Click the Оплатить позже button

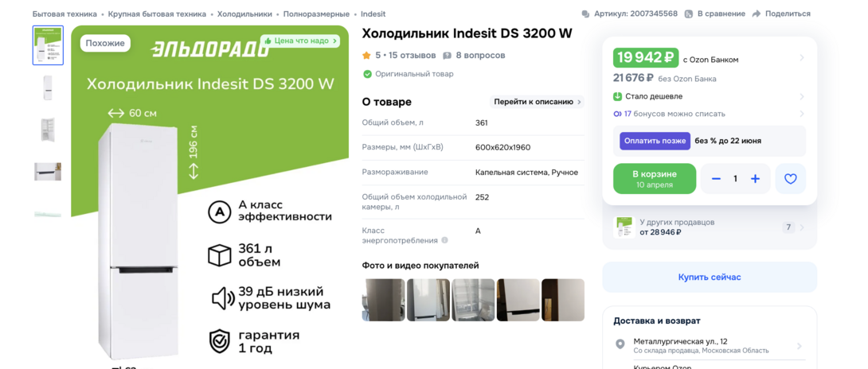[x=655, y=141]
